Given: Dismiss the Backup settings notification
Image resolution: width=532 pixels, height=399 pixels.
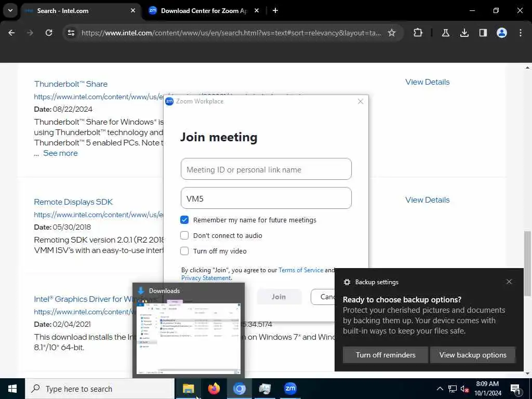Looking at the screenshot, I should (509, 282).
